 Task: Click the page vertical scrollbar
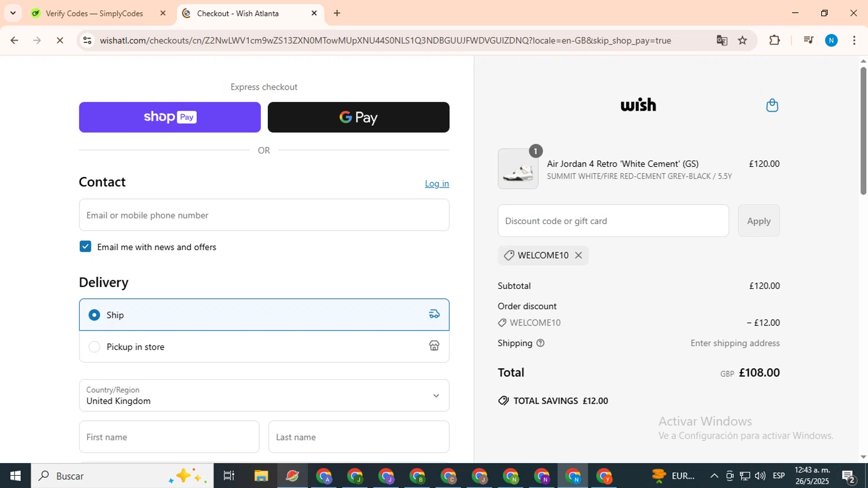click(863, 131)
